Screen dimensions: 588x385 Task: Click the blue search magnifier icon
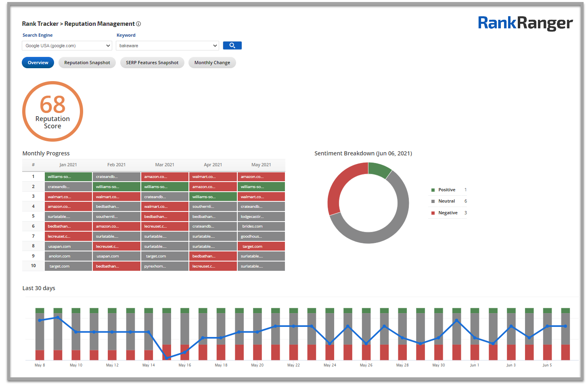tap(232, 45)
